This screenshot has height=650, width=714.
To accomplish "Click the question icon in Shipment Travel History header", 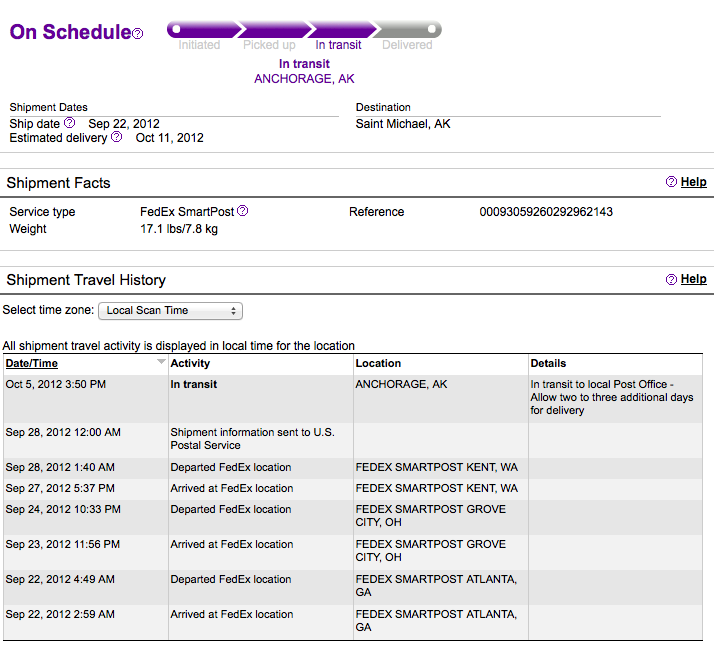I will [x=671, y=279].
